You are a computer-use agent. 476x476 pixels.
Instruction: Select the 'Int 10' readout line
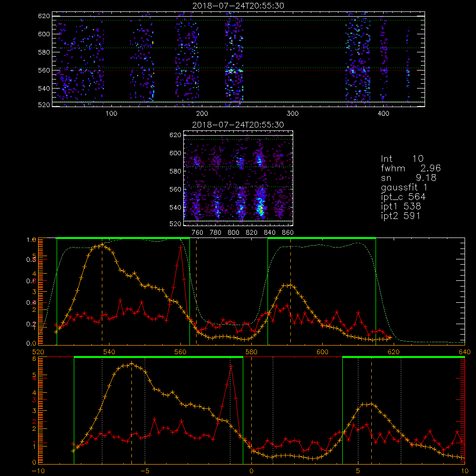point(402,159)
